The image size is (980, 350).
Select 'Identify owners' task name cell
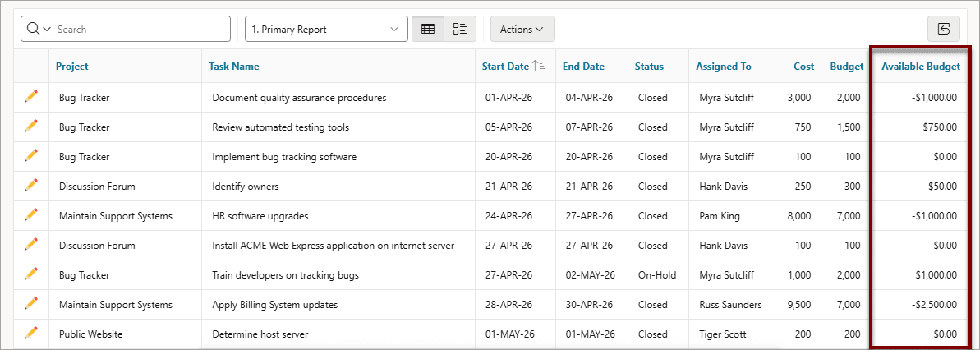pos(338,187)
